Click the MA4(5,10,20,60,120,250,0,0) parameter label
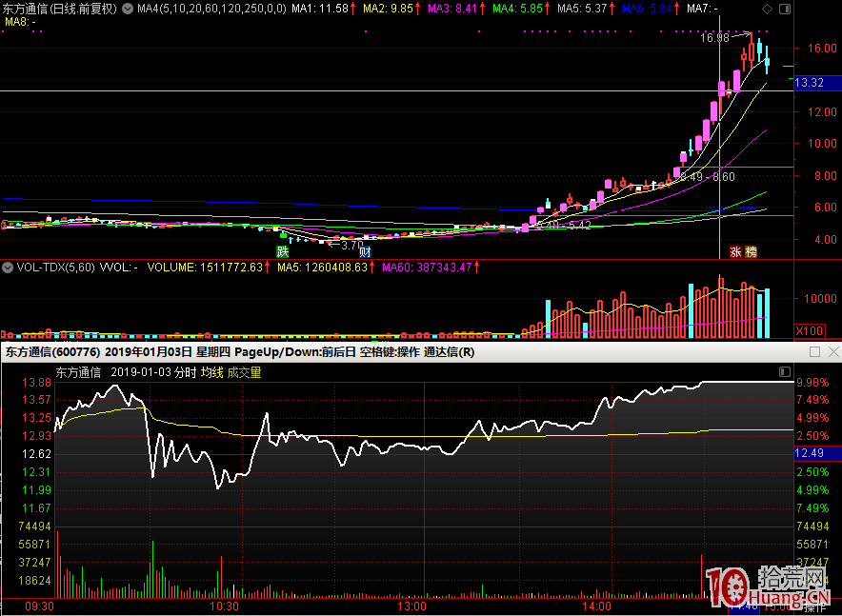 pos(211,9)
